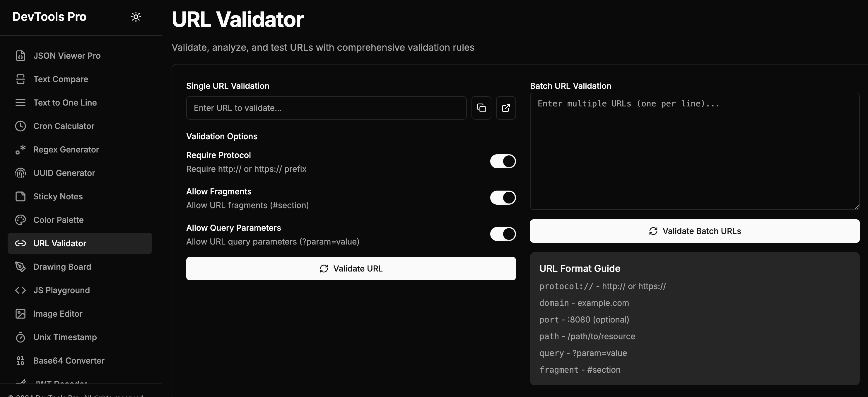Go to Text Compare tool
The width and height of the screenshot is (868, 397).
[x=61, y=79]
